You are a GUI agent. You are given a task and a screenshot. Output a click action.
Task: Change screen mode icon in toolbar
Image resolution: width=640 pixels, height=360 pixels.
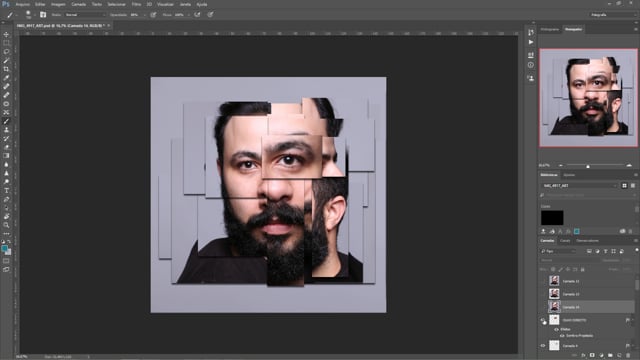6,269
